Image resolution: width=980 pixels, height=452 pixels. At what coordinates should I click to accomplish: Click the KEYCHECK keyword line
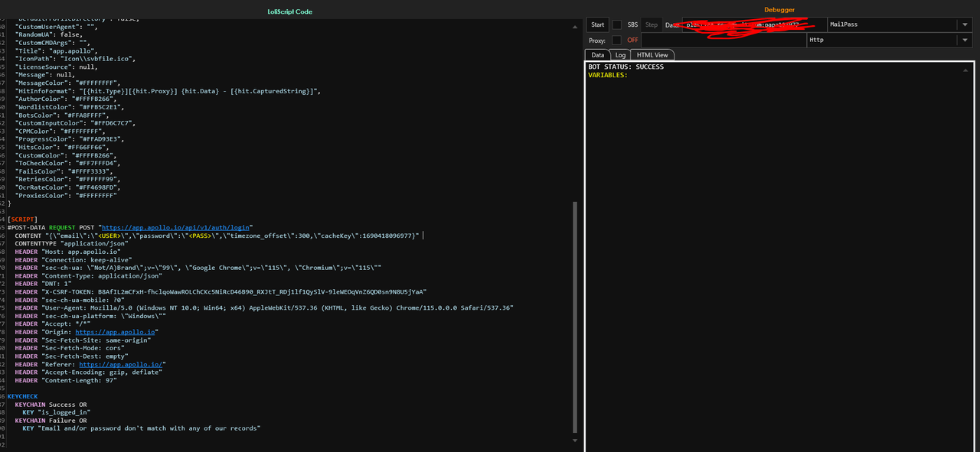point(22,397)
